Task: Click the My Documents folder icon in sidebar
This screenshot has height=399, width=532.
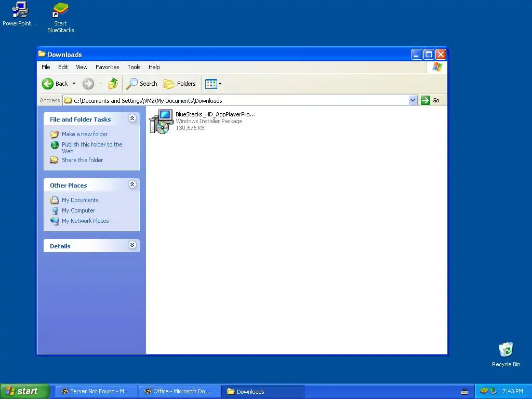Action: tap(54, 200)
